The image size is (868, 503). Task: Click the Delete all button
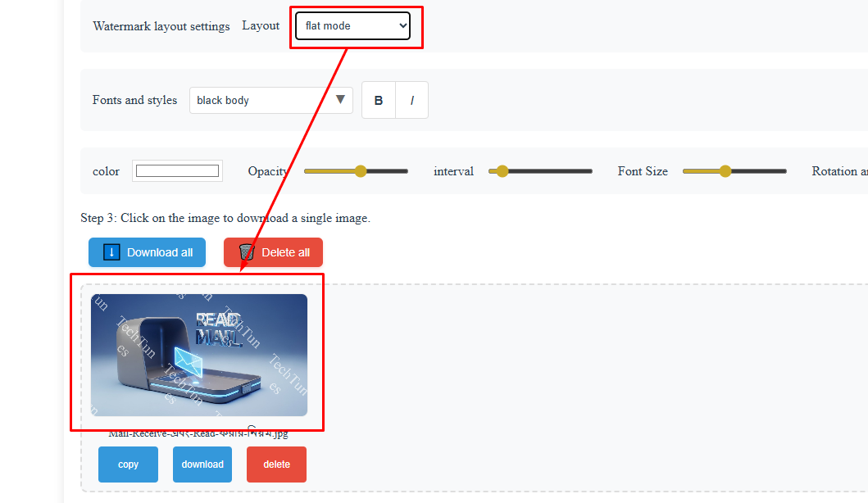[274, 252]
